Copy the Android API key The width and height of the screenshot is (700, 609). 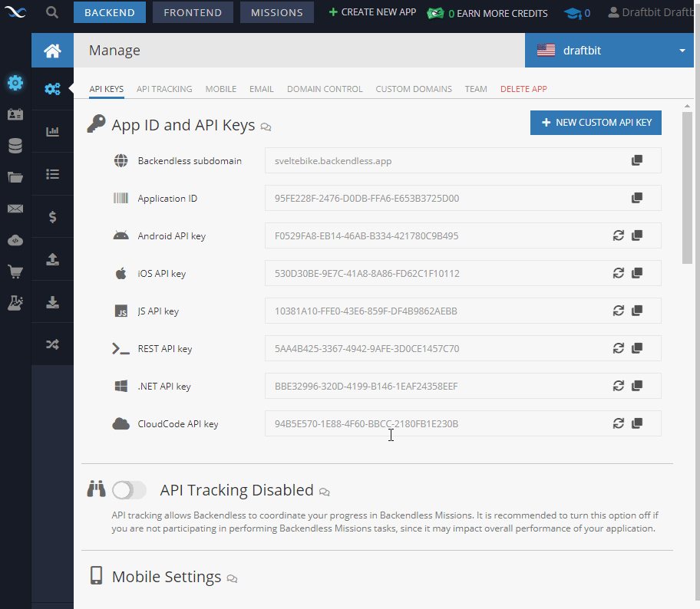click(x=637, y=235)
